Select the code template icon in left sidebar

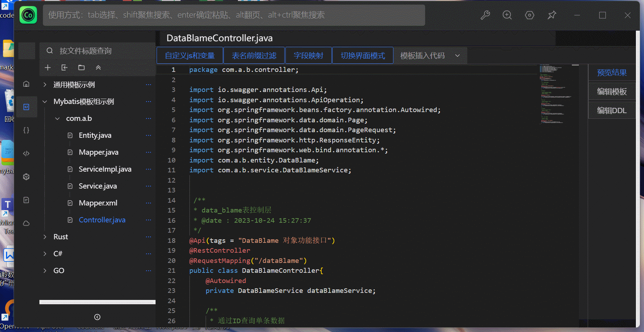(x=26, y=107)
